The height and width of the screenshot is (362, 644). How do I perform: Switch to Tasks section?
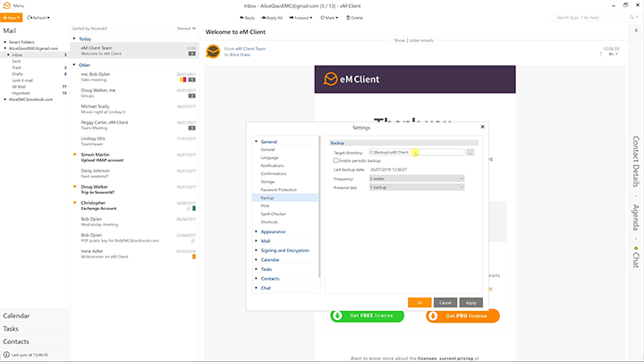(11, 329)
